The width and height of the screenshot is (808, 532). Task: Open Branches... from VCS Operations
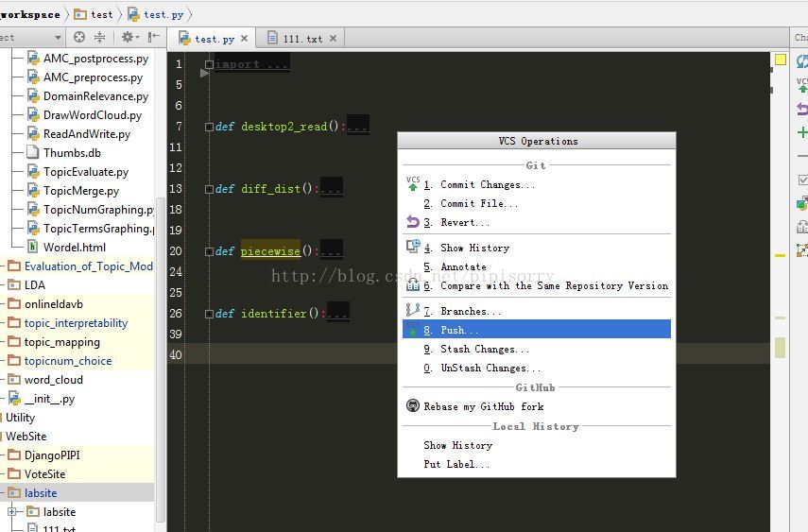coord(537,312)
